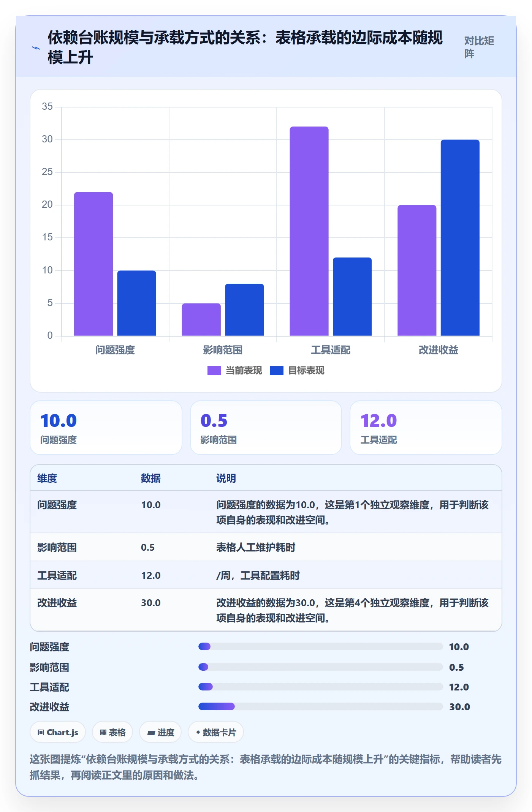Select the purple 影响范围 current bar
The height and width of the screenshot is (812, 532).
(201, 319)
